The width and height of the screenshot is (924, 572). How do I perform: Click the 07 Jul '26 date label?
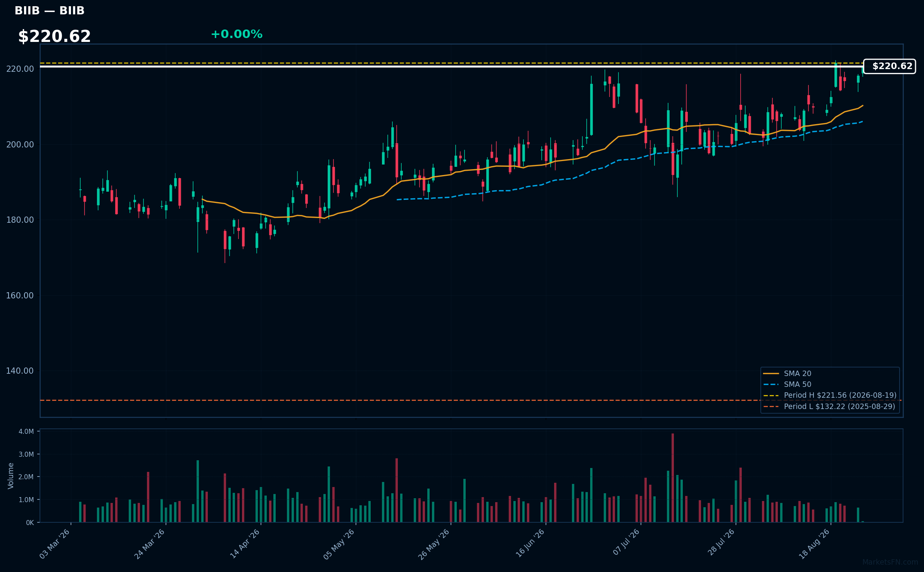click(x=626, y=543)
